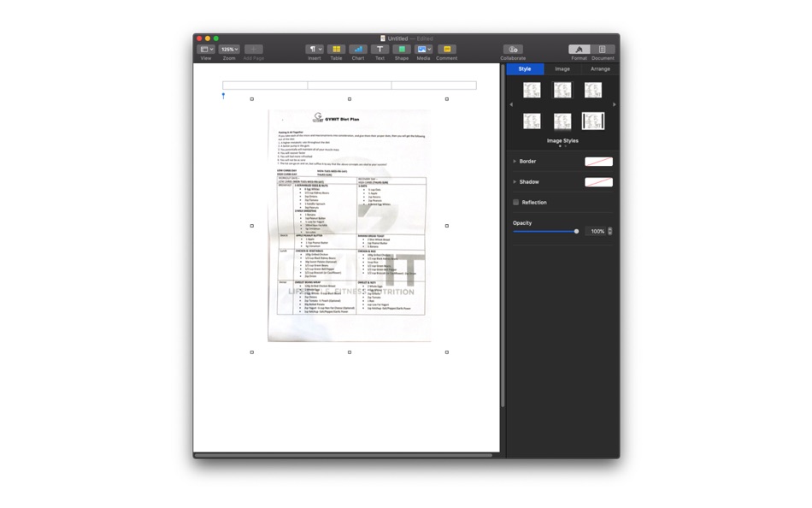Click the Border style swatch
The height and width of the screenshot is (508, 812).
(598, 162)
